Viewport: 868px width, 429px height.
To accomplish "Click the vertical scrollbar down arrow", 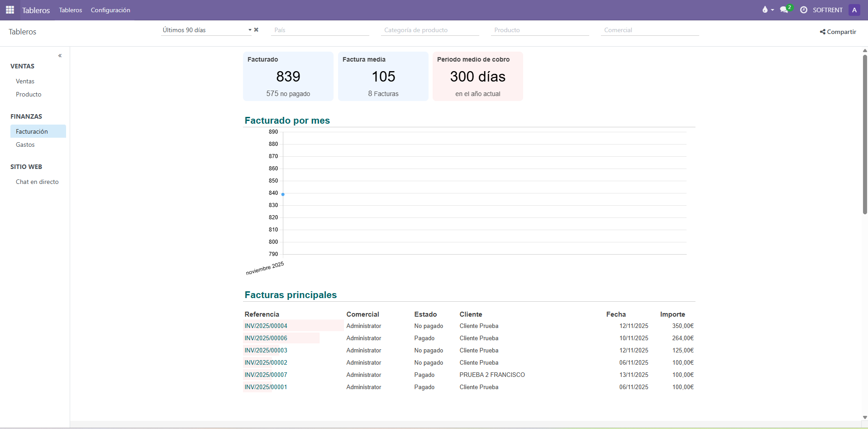I will [864, 417].
